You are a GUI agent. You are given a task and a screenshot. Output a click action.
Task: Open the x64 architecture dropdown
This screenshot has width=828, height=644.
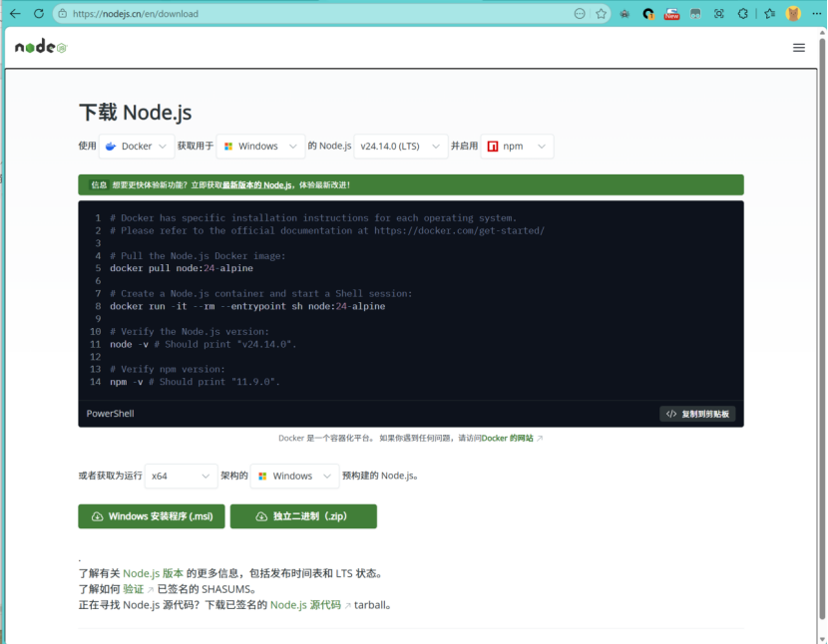coord(181,477)
